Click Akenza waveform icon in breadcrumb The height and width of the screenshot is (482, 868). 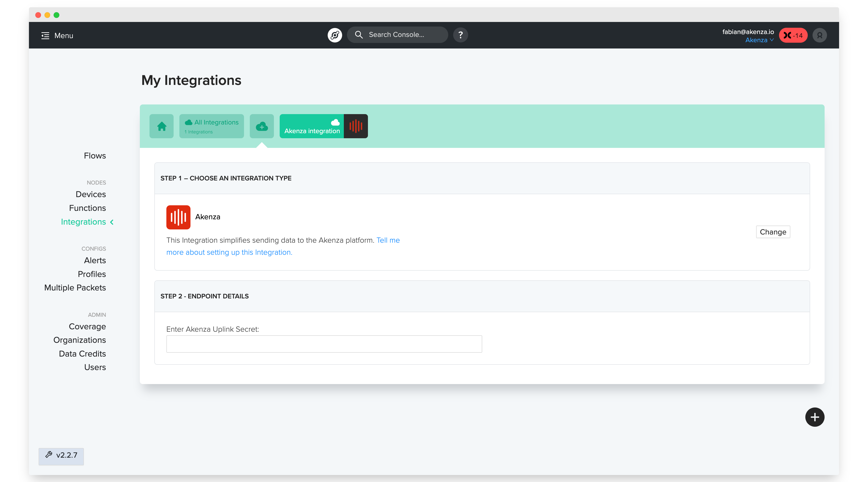(x=355, y=126)
